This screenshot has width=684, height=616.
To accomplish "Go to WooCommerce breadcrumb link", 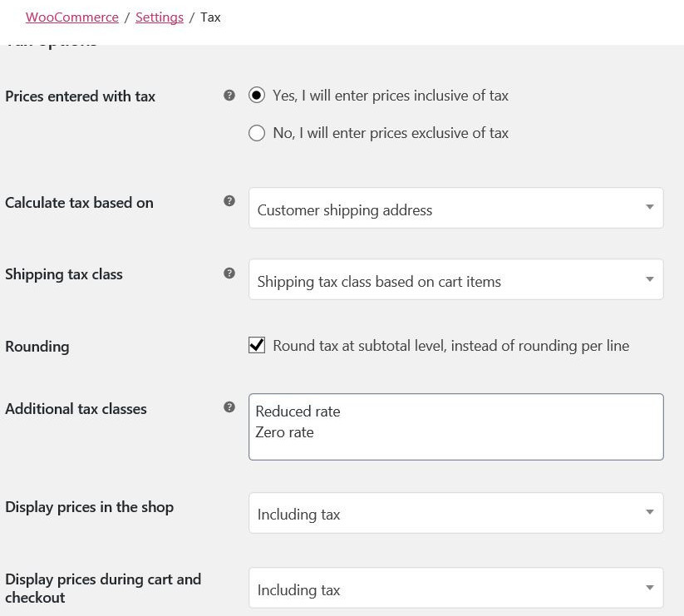I will (72, 17).
